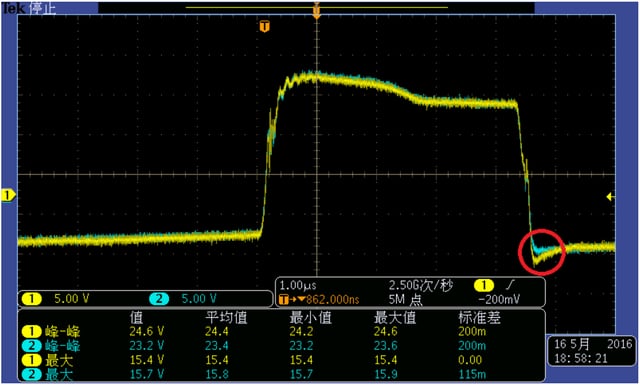Image resolution: width=640 pixels, height=385 pixels.
Task: Click channel 2 badge in cyan 最大 row
Action: tap(31, 374)
